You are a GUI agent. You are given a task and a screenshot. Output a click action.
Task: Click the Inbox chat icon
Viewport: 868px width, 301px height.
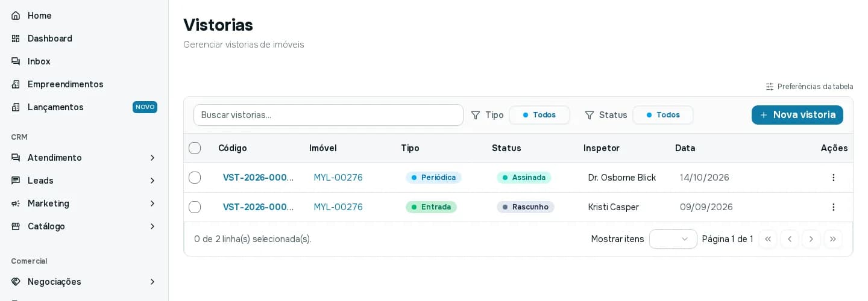16,61
